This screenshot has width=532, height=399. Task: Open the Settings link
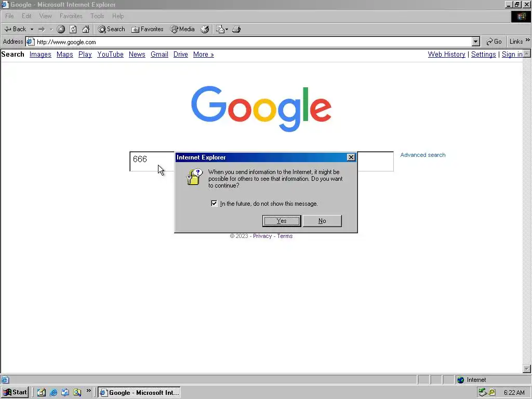(x=484, y=54)
